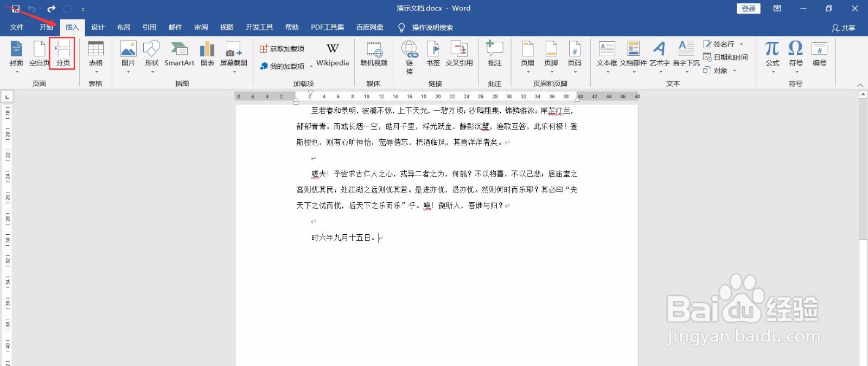
Task: Open the Header (页眉) menu
Action: click(527, 56)
